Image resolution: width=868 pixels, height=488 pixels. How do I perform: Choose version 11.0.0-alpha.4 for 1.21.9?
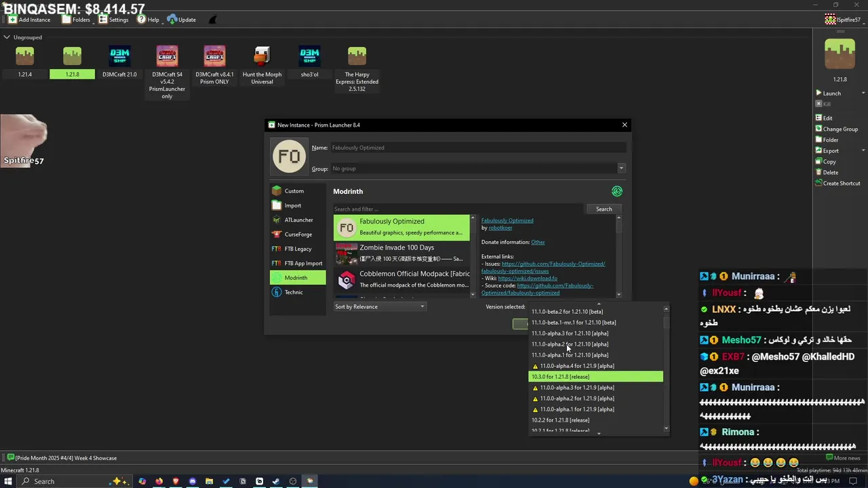pos(595,366)
